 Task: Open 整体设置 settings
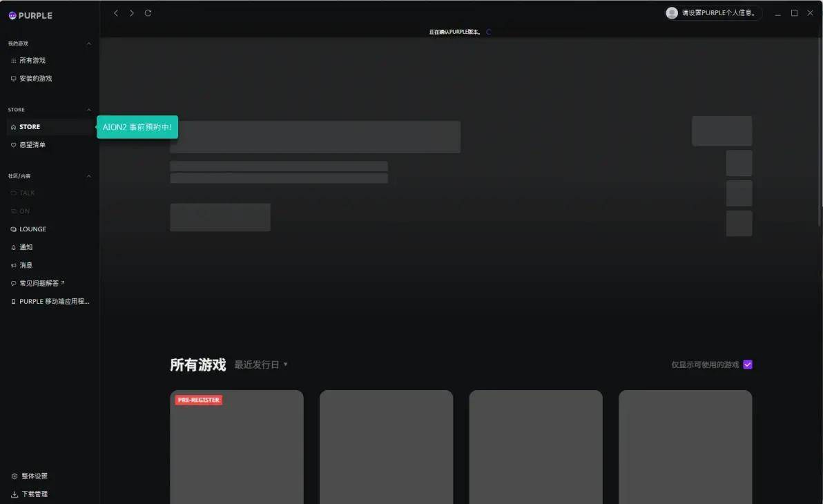[34, 476]
